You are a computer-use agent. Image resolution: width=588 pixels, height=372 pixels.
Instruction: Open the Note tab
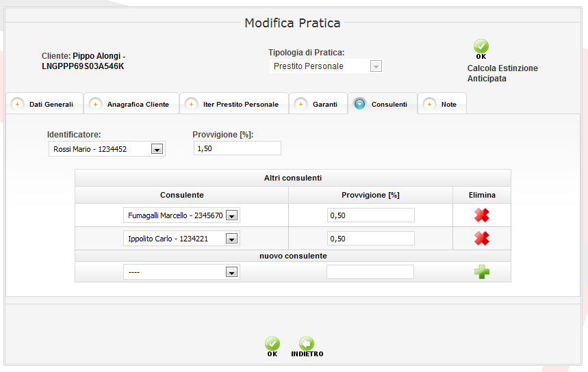(442, 104)
